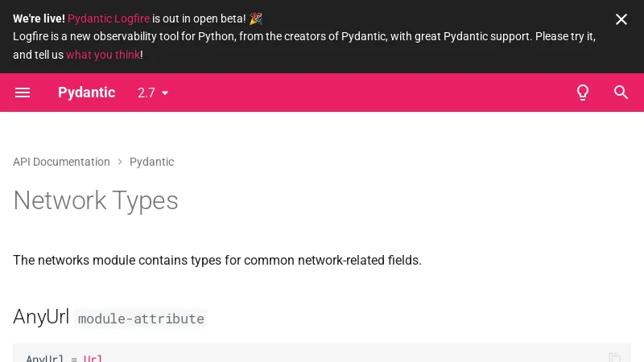644x362 pixels.
Task: Click the networks module description paragraph
Action: point(217,260)
